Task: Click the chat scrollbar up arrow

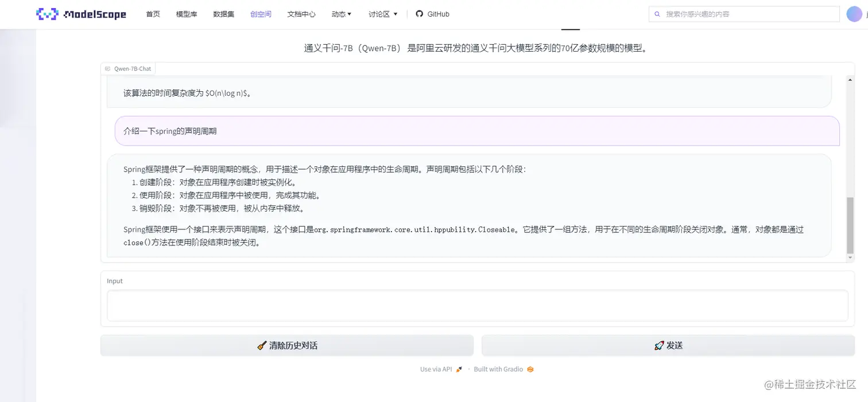Action: tap(850, 80)
